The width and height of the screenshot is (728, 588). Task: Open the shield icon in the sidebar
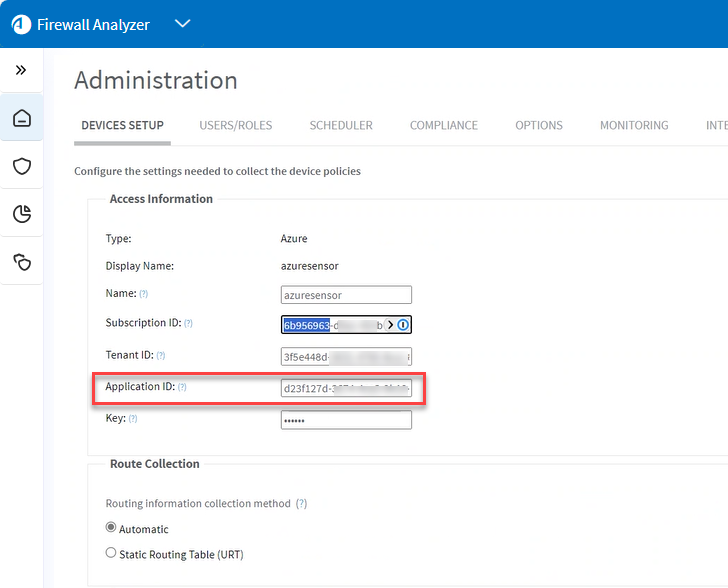click(x=21, y=166)
